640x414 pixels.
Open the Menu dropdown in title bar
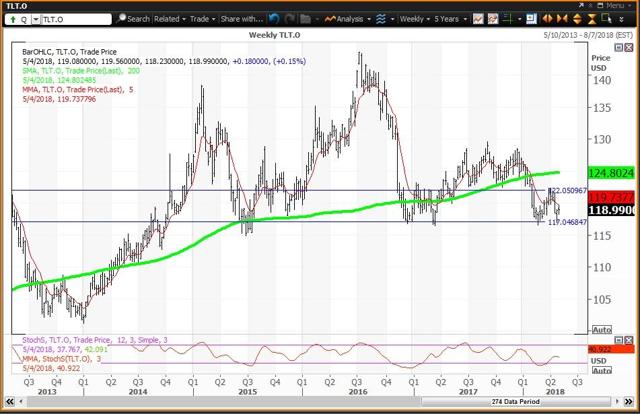point(618,6)
